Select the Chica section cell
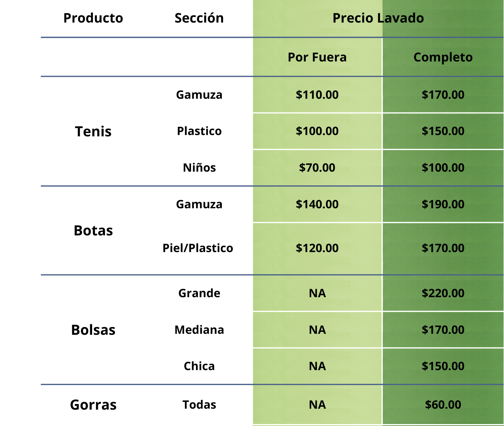Screen dimensions: 504x426 tap(199, 366)
